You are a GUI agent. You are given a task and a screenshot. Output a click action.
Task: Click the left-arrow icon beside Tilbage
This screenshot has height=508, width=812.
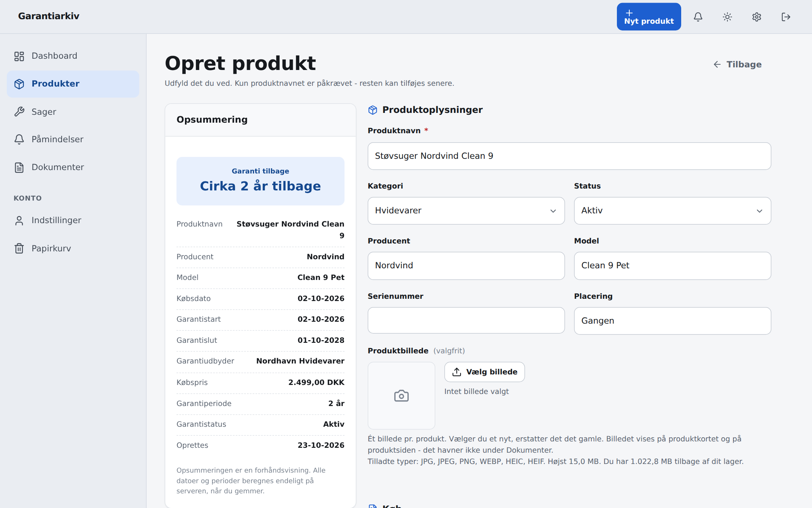coord(717,64)
